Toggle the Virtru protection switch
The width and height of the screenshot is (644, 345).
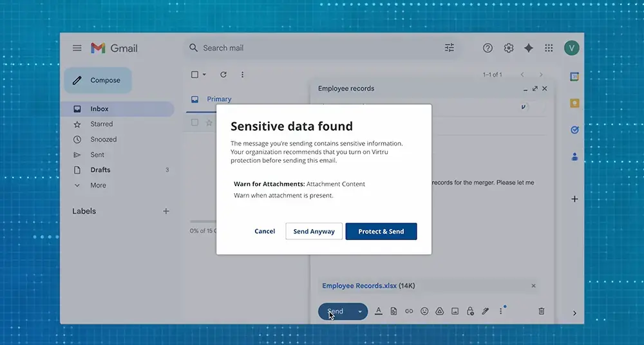[526, 107]
